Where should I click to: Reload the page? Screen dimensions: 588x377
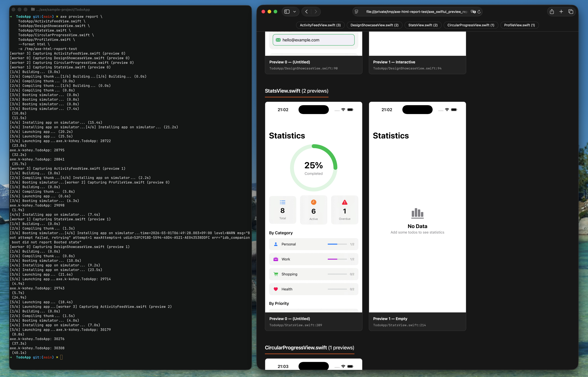point(479,11)
